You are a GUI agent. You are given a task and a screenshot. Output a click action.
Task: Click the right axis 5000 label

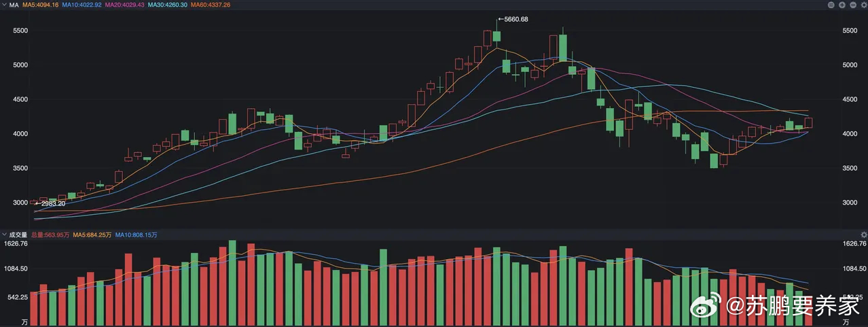(x=850, y=65)
